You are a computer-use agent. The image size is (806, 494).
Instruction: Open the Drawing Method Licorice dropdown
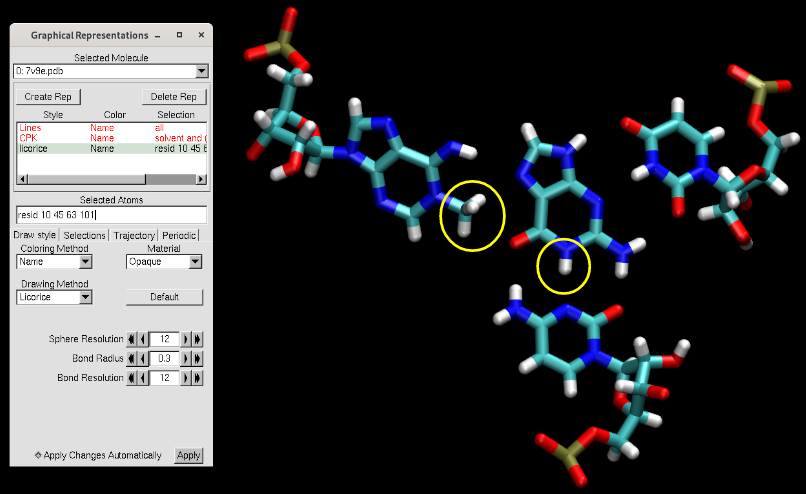click(85, 297)
